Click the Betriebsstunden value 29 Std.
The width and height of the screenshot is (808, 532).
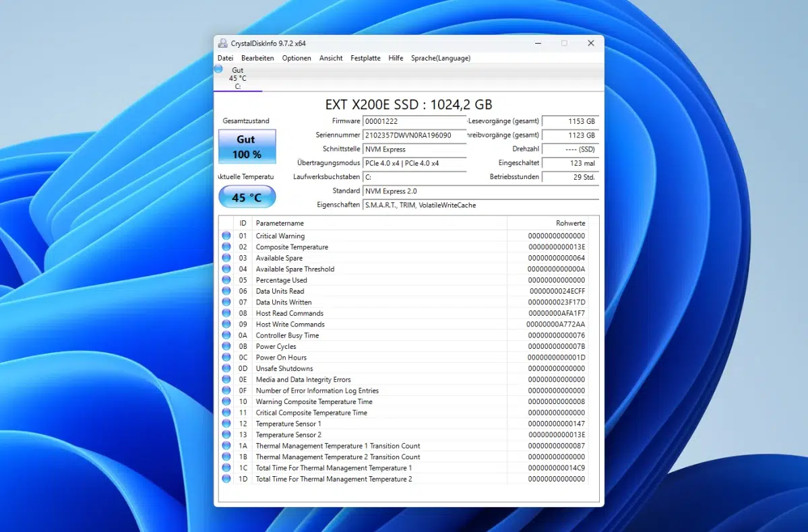[x=570, y=177]
